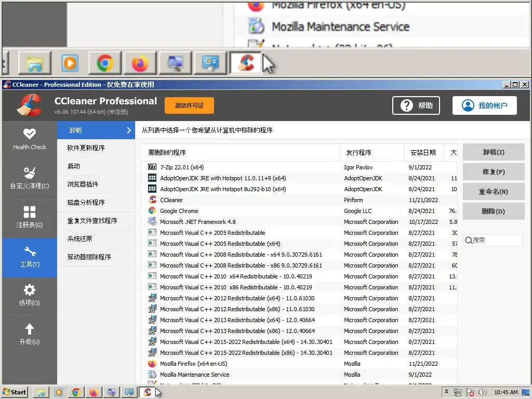Open Browser Plugins (浏览器插件) tab
This screenshot has height=399, width=532.
(96, 184)
